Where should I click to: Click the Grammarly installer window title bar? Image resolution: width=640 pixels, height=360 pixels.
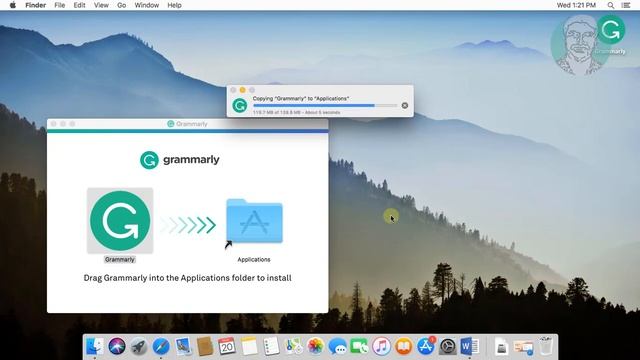point(187,124)
